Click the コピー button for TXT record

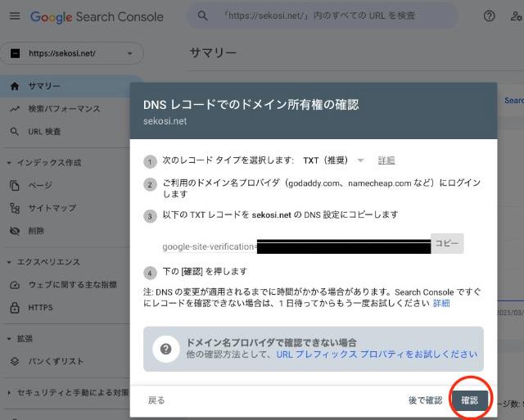coord(447,244)
